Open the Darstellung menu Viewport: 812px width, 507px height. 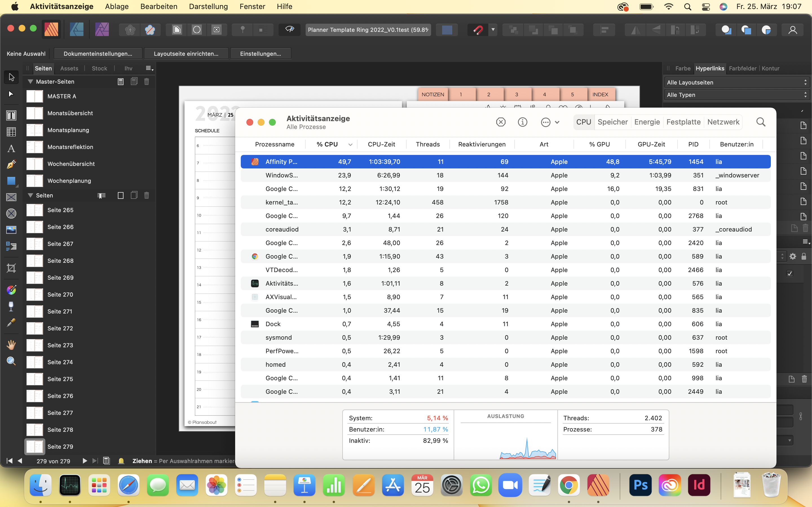(208, 6)
